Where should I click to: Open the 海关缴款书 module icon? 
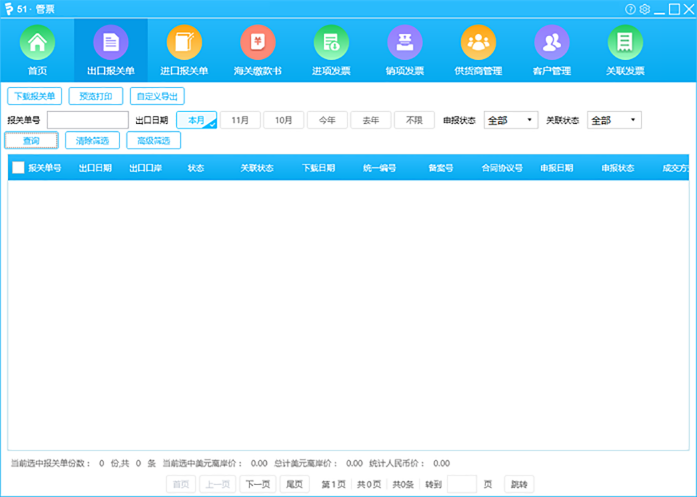(x=257, y=45)
